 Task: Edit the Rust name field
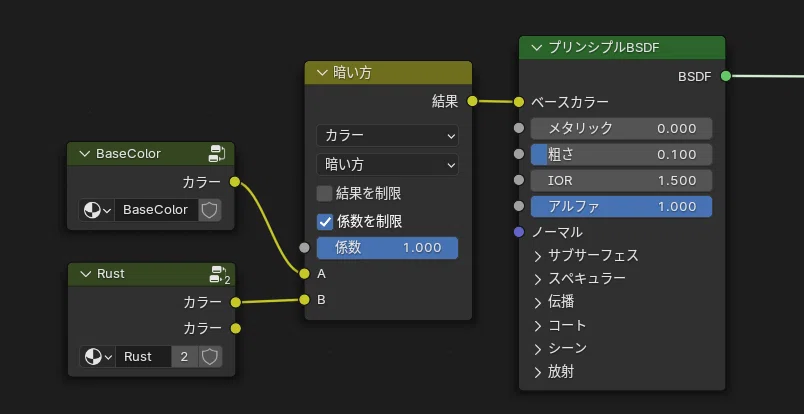tap(143, 357)
